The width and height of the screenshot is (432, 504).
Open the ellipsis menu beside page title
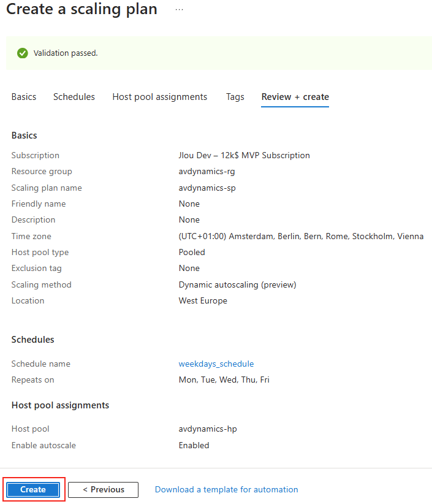[179, 10]
